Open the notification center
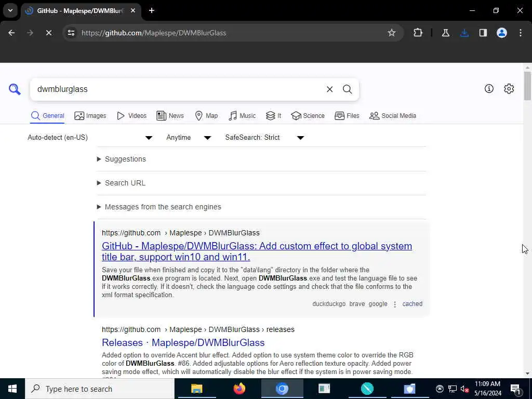The height and width of the screenshot is (399, 532). [x=516, y=389]
